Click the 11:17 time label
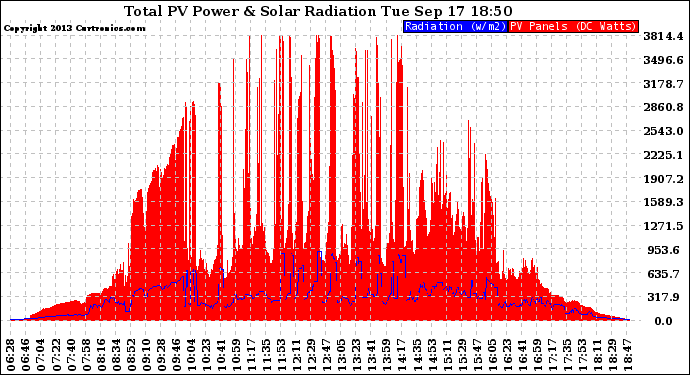 tap(252, 355)
